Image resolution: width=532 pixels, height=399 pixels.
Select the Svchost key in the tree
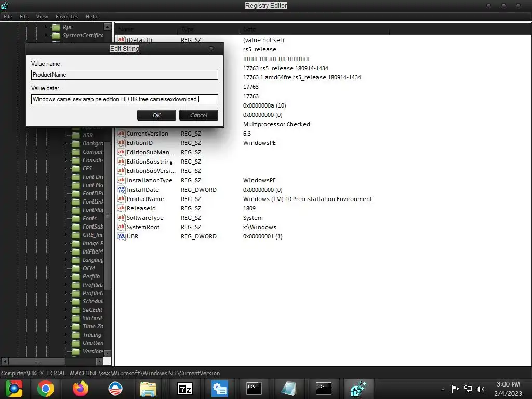tap(92, 318)
